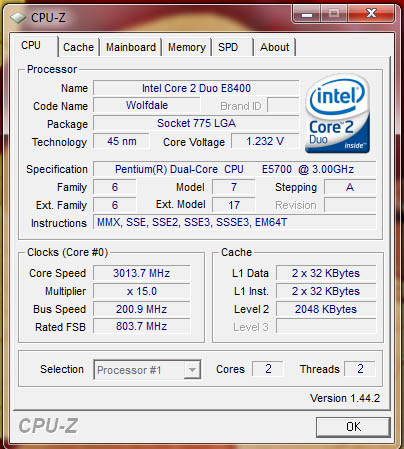Click the Core Speed value 3013.7 MHz
Screen dimensions: 404x449
tap(142, 273)
